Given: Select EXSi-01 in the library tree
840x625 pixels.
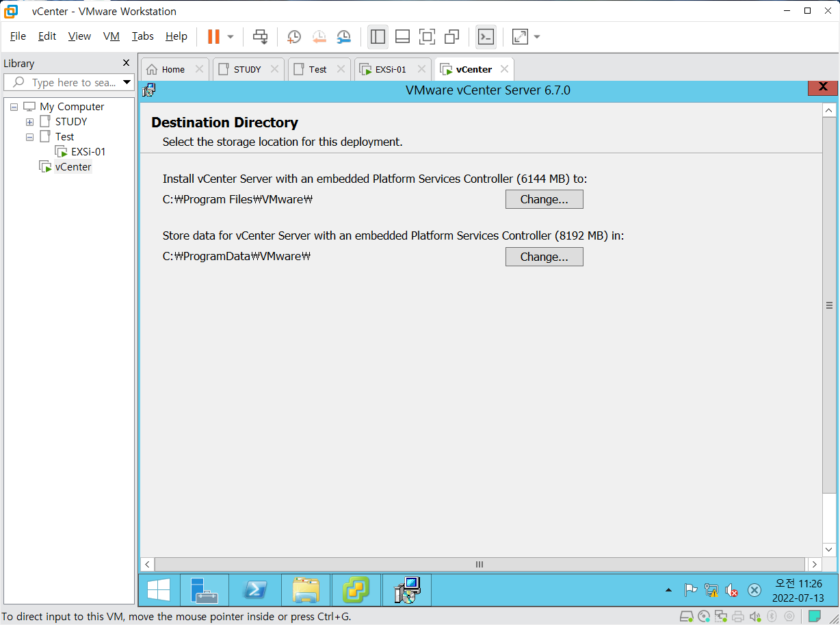Looking at the screenshot, I should [88, 152].
